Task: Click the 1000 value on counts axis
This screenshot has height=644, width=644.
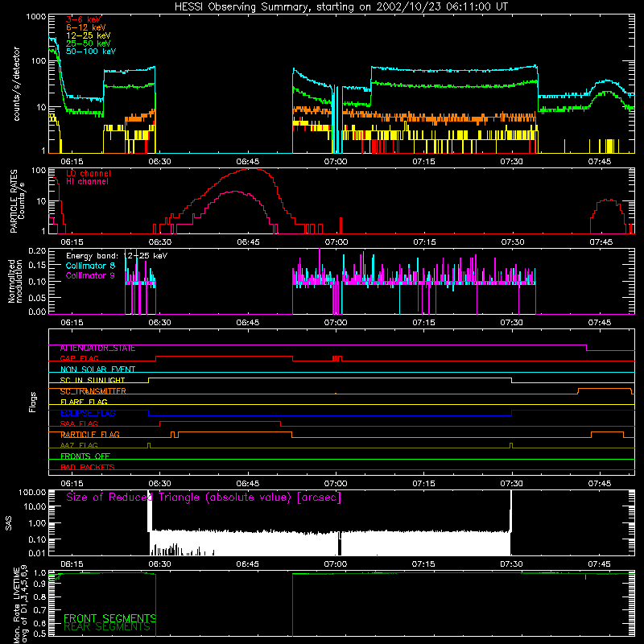Action: pos(35,17)
